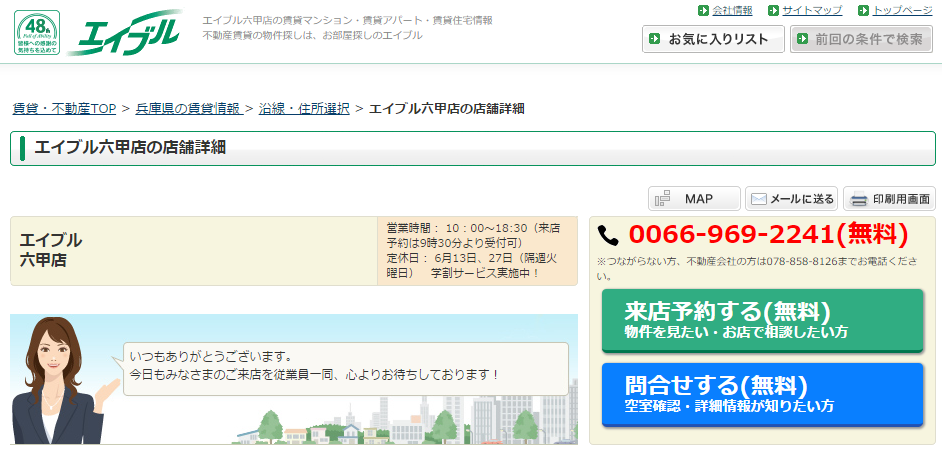942x449 pixels.
Task: Click arrow icon in お気に入りリスト button
Action: 655,40
